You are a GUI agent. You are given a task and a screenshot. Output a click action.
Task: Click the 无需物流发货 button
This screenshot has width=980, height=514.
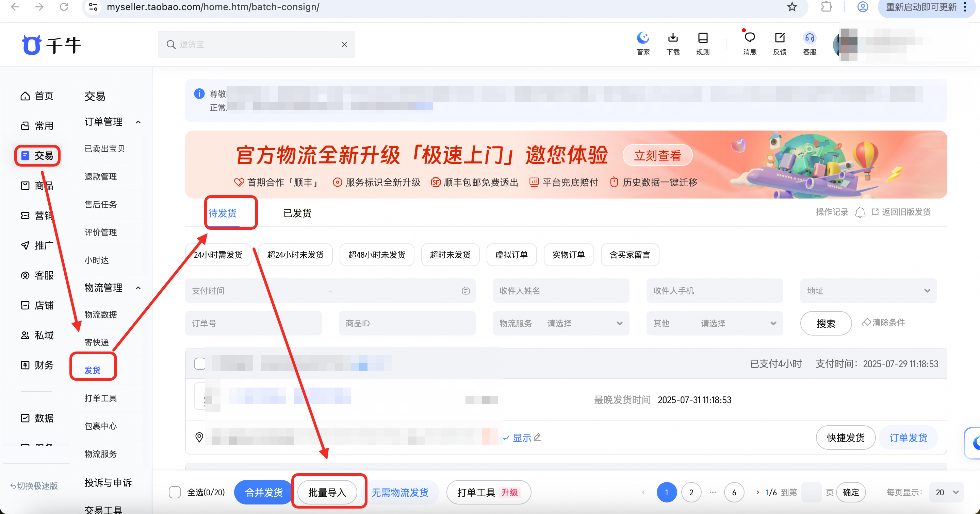point(400,492)
